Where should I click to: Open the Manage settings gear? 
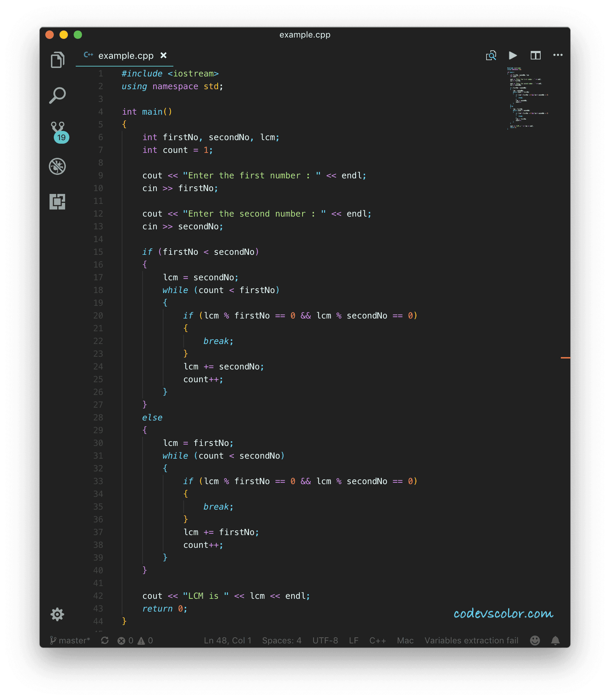pos(57,614)
